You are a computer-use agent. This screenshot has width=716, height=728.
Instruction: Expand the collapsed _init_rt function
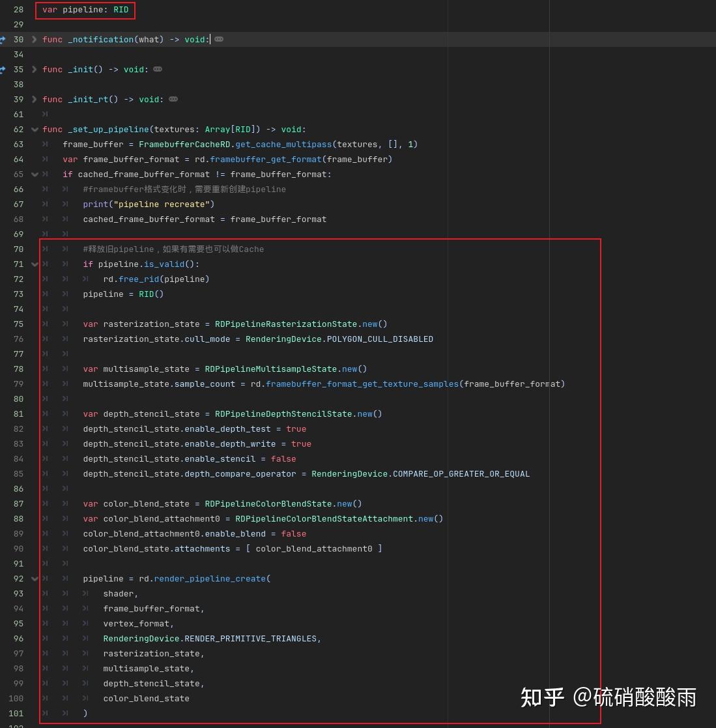point(34,99)
